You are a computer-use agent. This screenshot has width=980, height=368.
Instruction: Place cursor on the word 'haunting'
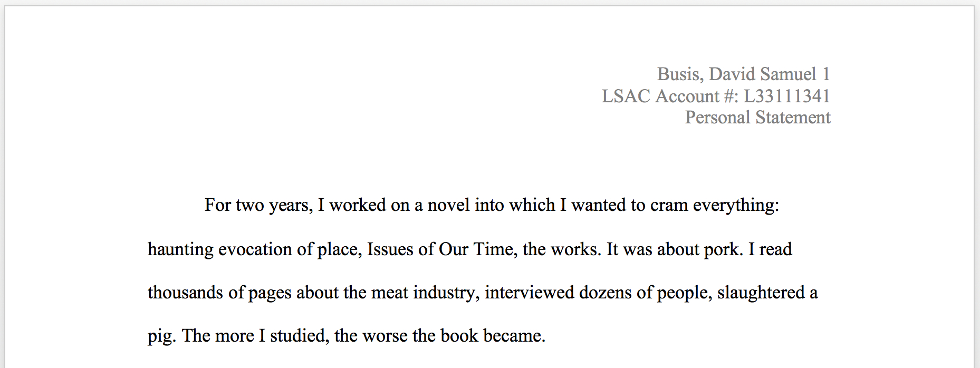click(180, 249)
